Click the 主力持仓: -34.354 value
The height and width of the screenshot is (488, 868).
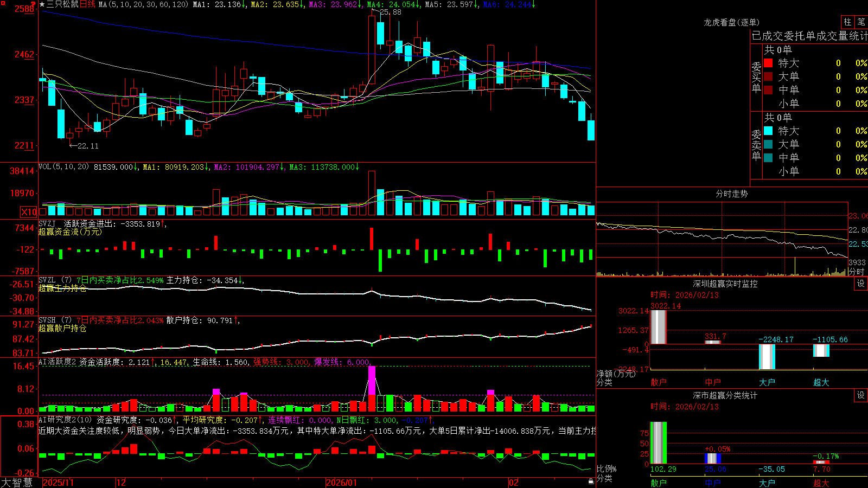pyautogui.click(x=205, y=280)
